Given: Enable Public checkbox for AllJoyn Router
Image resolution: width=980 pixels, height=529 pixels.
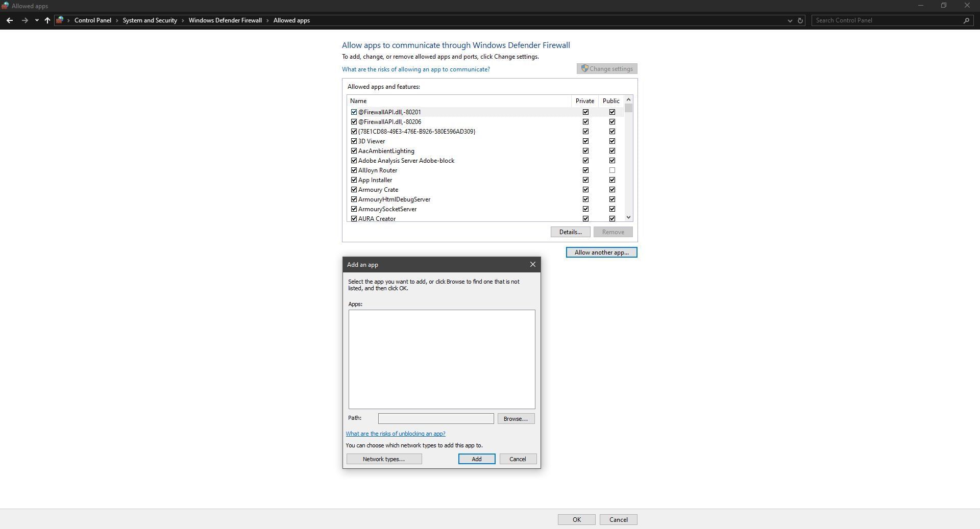Looking at the screenshot, I should 612,170.
